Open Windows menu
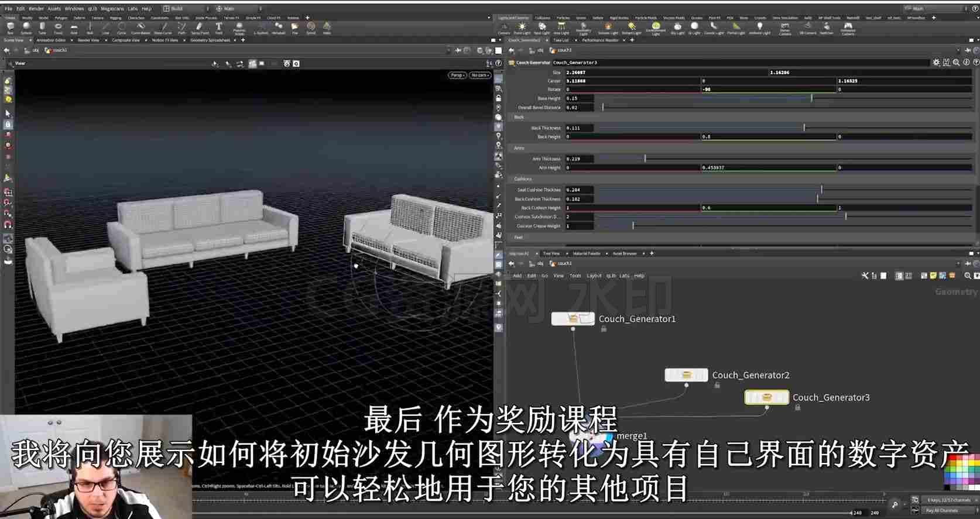The width and height of the screenshot is (980, 519). point(74,9)
